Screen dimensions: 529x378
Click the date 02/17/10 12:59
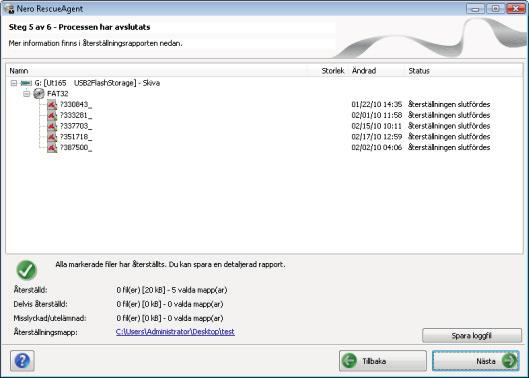pos(377,137)
